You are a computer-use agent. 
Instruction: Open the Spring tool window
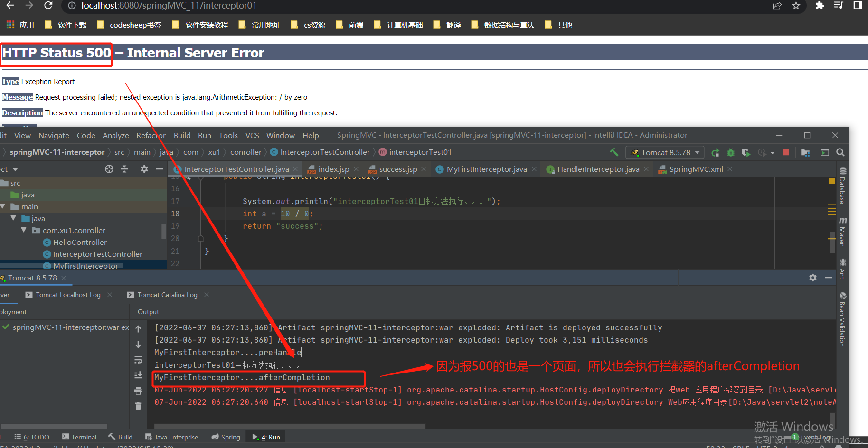pyautogui.click(x=226, y=437)
